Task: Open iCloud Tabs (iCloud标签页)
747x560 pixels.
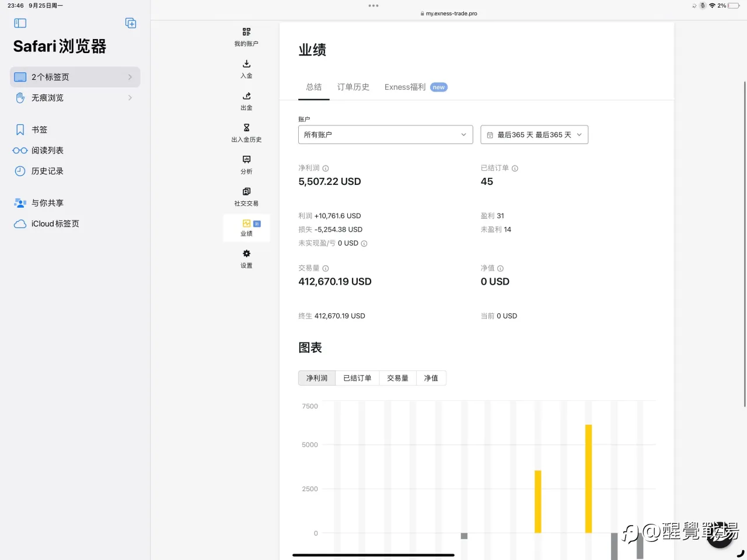Action: [75, 224]
